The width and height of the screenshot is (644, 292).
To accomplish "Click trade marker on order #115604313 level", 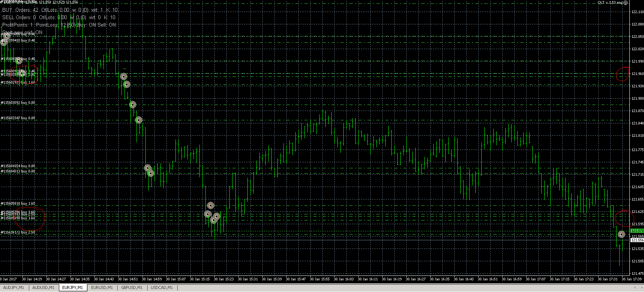I will tap(151, 173).
